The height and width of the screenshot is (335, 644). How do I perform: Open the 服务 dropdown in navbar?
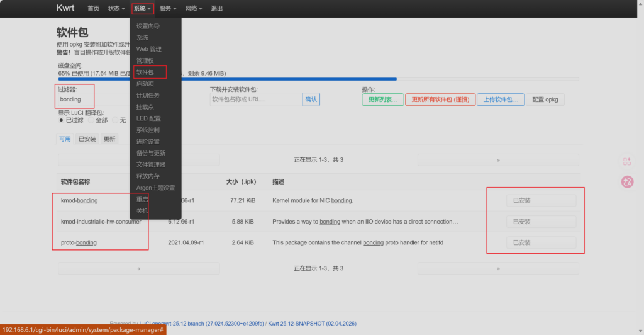click(x=168, y=9)
